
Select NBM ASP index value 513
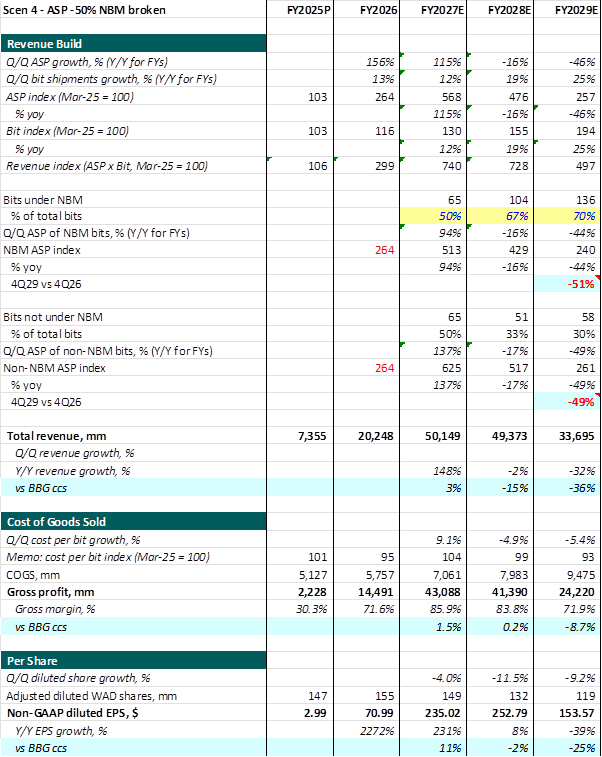451,250
